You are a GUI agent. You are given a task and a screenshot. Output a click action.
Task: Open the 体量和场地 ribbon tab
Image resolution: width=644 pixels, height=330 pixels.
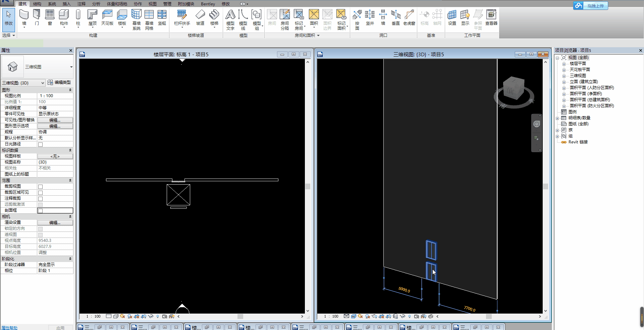coord(117,4)
